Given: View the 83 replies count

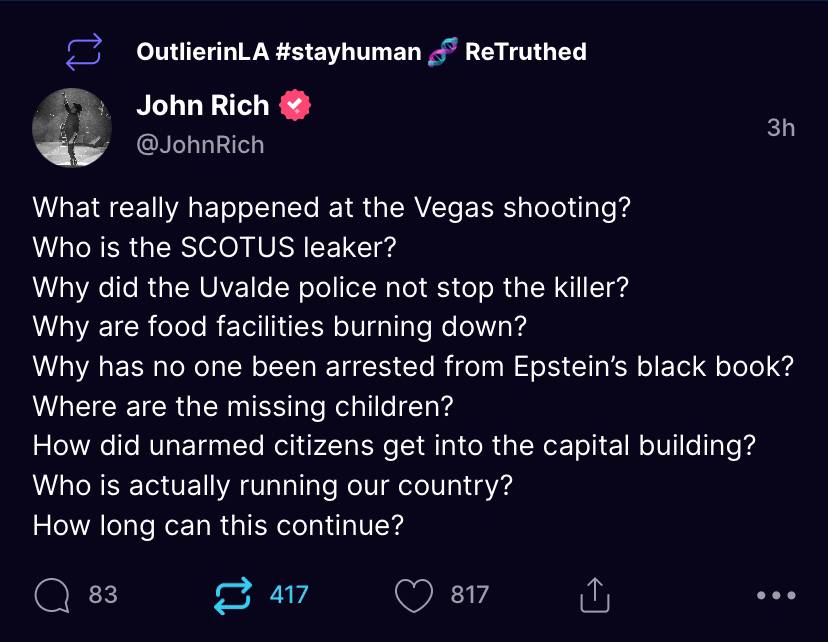Looking at the screenshot, I should 103,595.
